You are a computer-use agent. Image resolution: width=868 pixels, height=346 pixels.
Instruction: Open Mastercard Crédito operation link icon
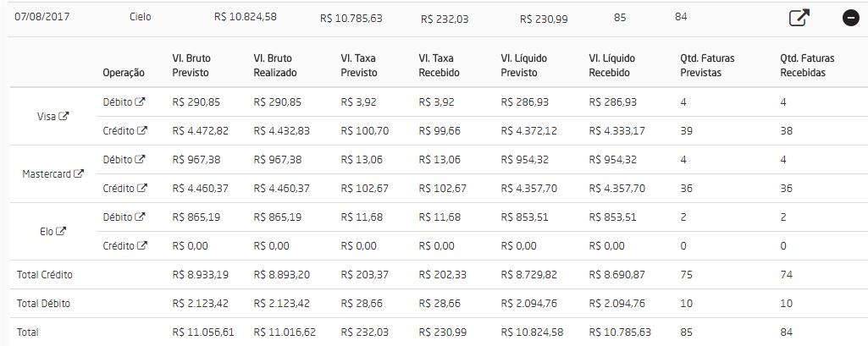tap(142, 189)
